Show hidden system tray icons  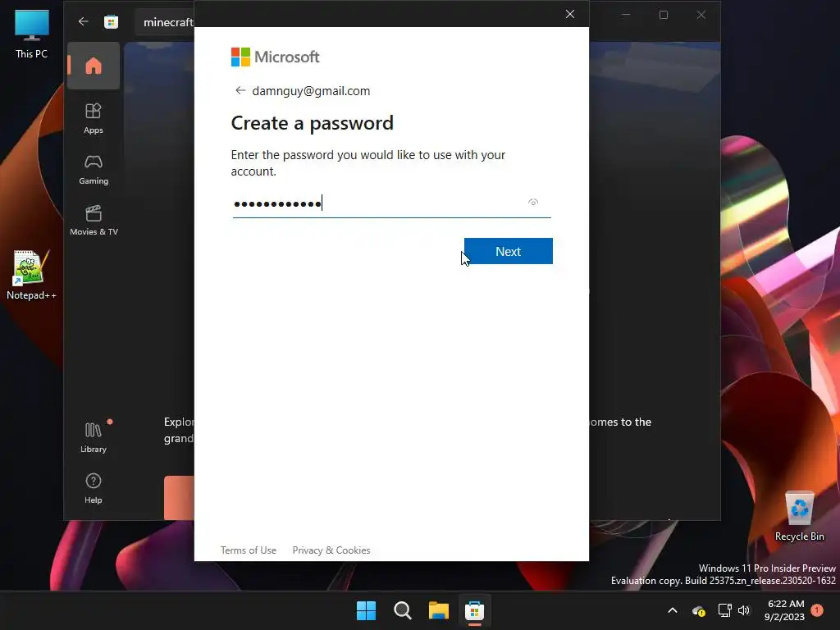click(673, 610)
